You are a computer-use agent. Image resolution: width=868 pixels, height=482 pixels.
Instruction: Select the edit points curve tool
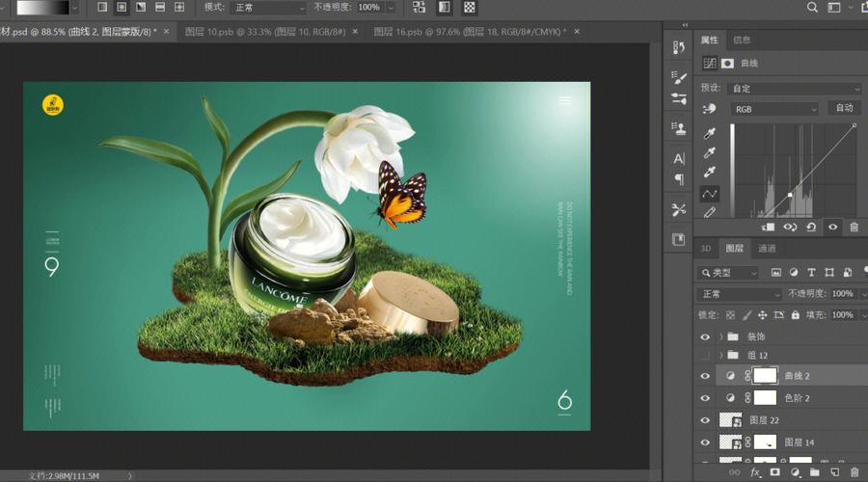[709, 194]
